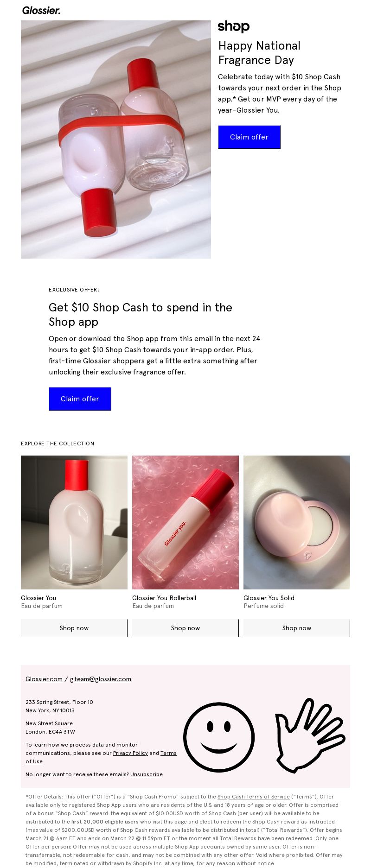Open the Glossier You Solid photo
371x868 pixels.
coord(297,522)
